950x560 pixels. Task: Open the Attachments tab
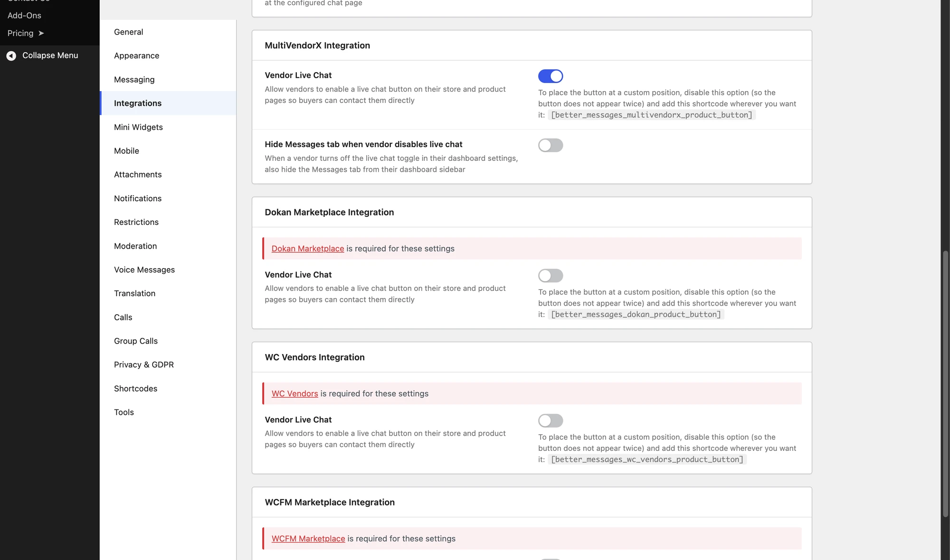click(x=168, y=174)
